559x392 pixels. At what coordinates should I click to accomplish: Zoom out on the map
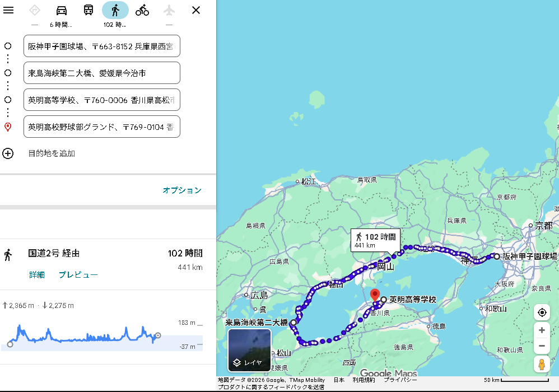[542, 346]
